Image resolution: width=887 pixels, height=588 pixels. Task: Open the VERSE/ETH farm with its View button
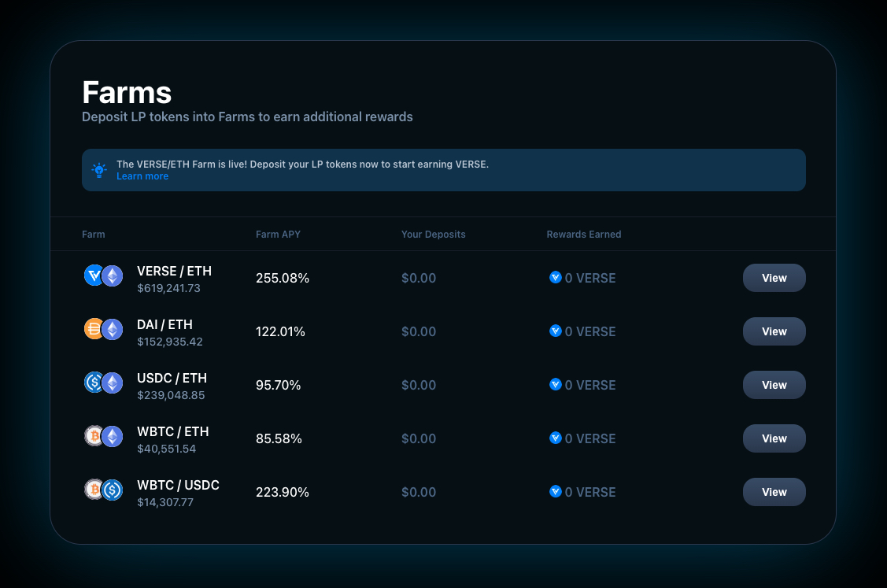(x=774, y=278)
